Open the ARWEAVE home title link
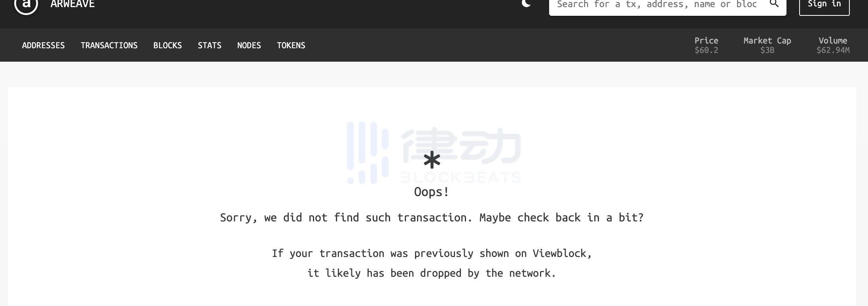The width and height of the screenshot is (868, 306). pos(73,4)
